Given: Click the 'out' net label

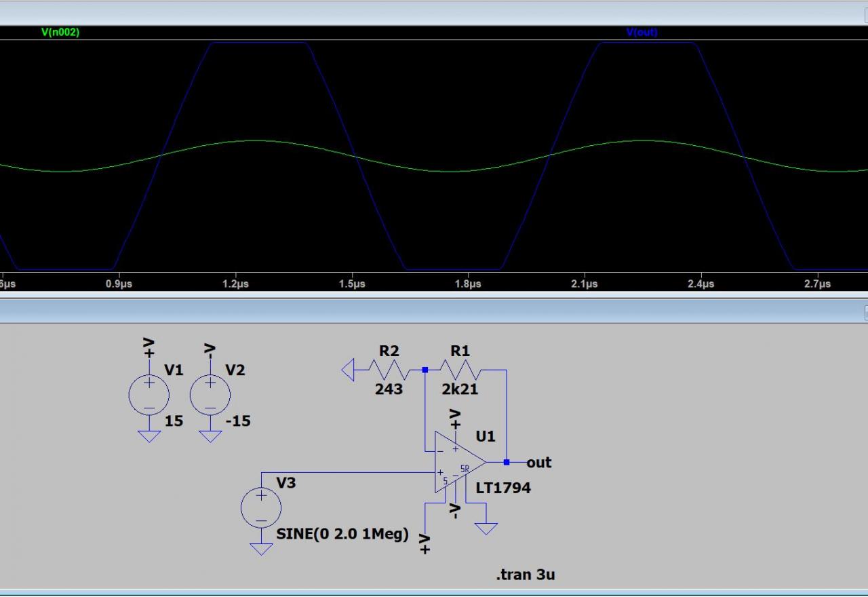Looking at the screenshot, I should [539, 463].
